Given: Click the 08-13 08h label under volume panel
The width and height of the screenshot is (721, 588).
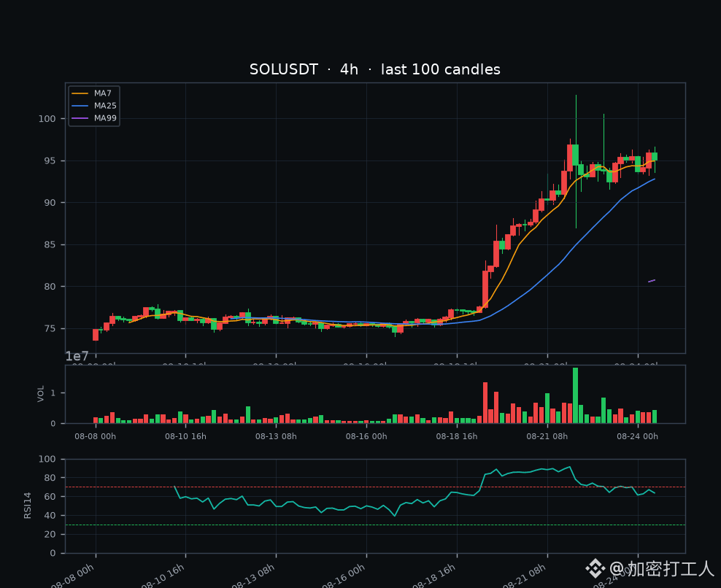Looking at the screenshot, I should (276, 436).
